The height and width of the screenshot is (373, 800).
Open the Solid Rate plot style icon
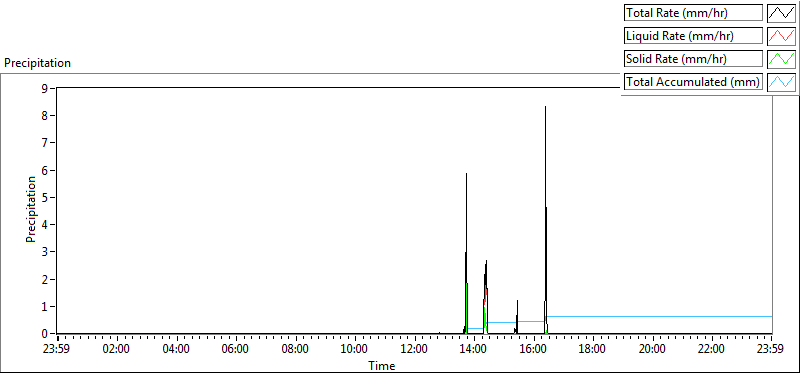click(x=781, y=59)
